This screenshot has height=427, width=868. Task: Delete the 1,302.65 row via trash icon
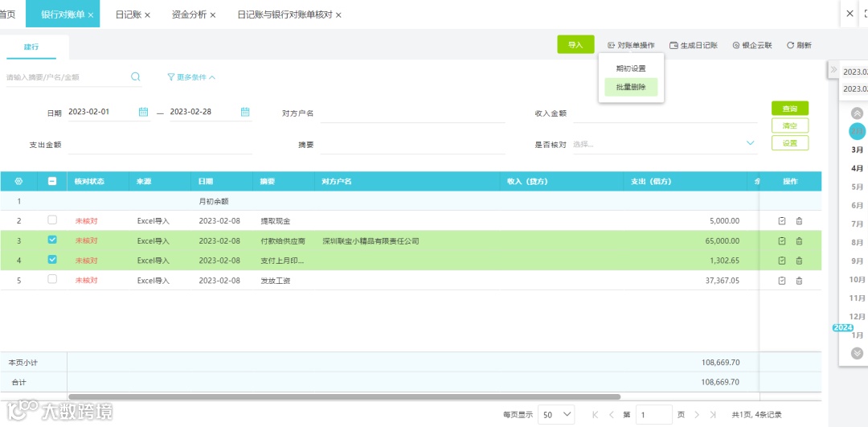(799, 261)
